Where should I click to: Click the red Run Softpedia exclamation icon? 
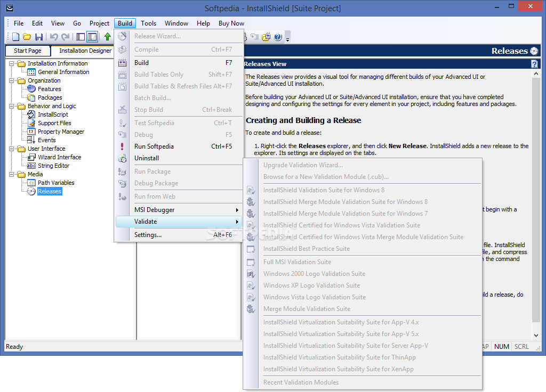tap(122, 146)
